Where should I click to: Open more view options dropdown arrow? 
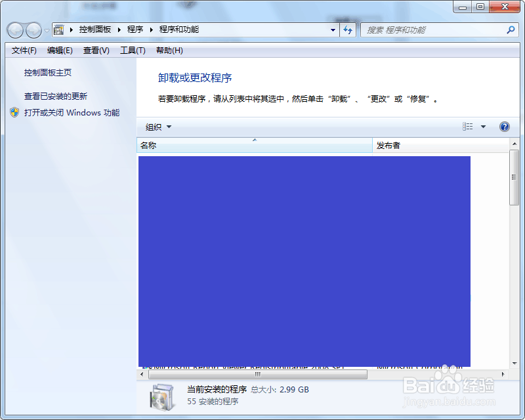pyautogui.click(x=483, y=127)
